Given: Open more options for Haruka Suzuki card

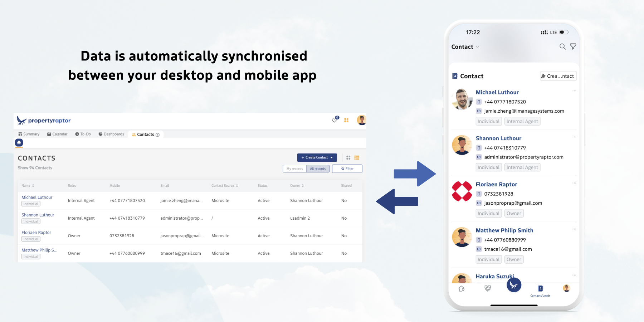Looking at the screenshot, I should pyautogui.click(x=574, y=275).
